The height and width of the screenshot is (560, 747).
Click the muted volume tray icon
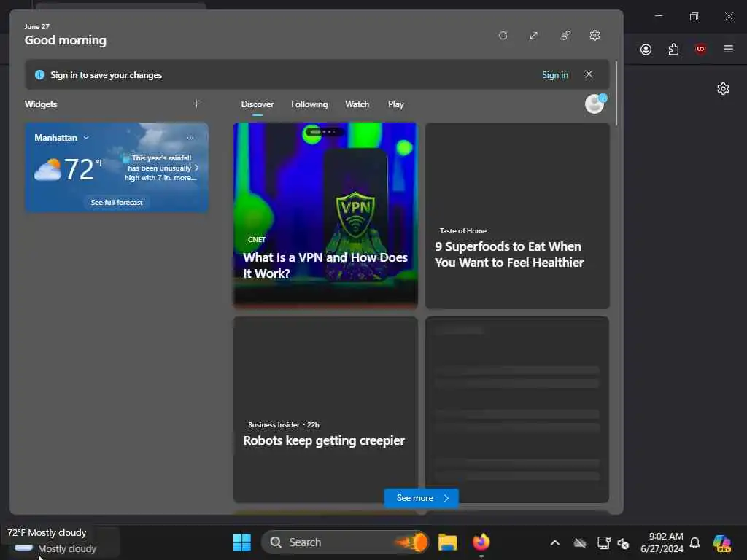[623, 543]
